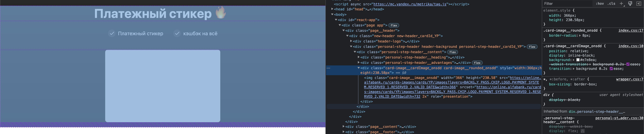
Task: Collapse the page__header div node
Action: 344,31
